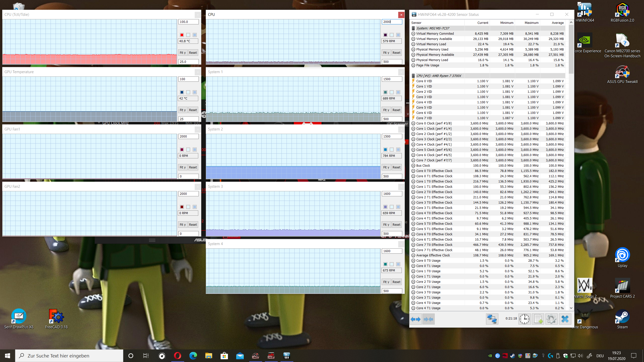Open HWiNFO sensor settings via gear icon

click(551, 319)
